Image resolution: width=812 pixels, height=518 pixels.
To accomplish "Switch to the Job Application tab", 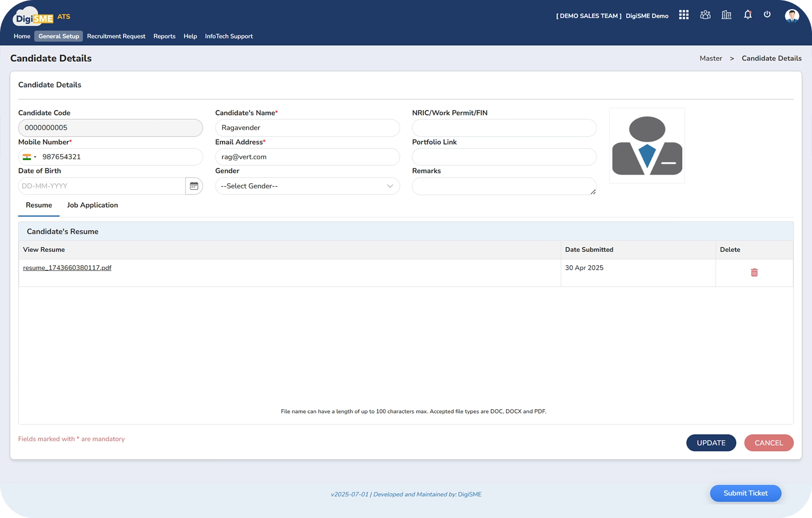I will (92, 205).
